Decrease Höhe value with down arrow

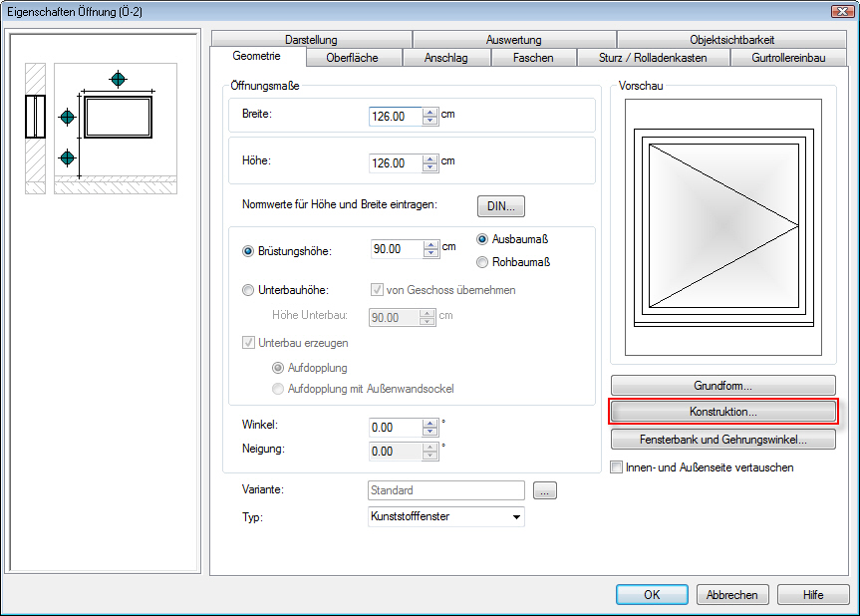coord(430,167)
